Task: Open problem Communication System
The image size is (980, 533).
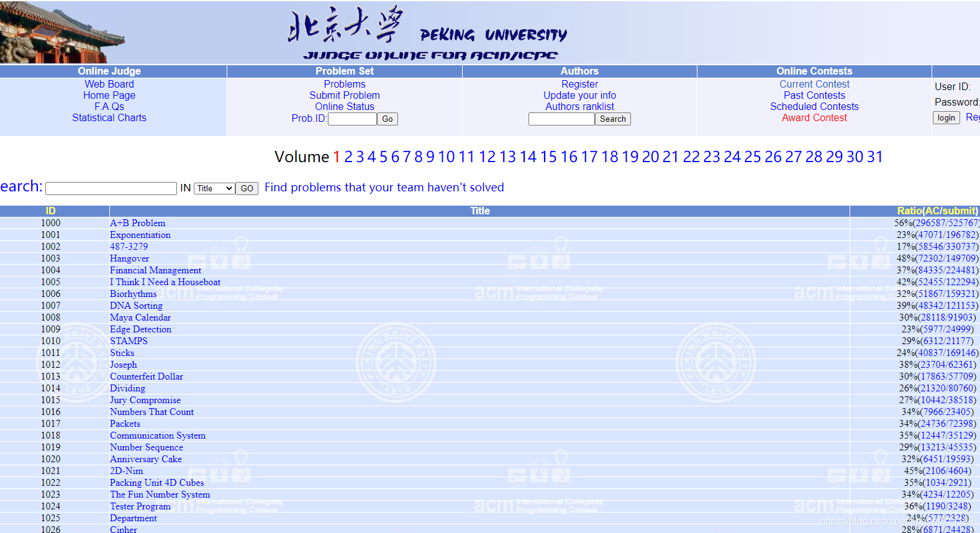Action: pos(158,435)
